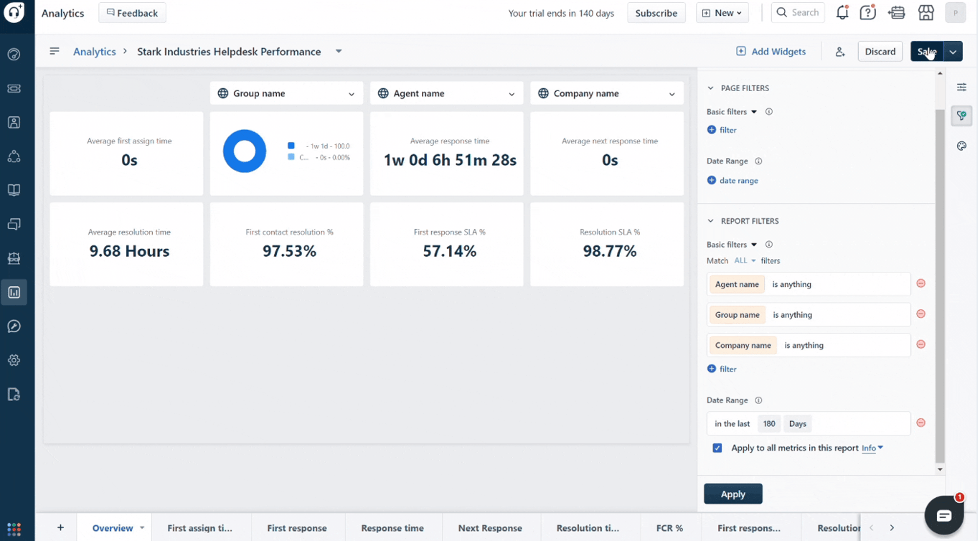Click the Feedback button
980x541 pixels.
(x=132, y=13)
